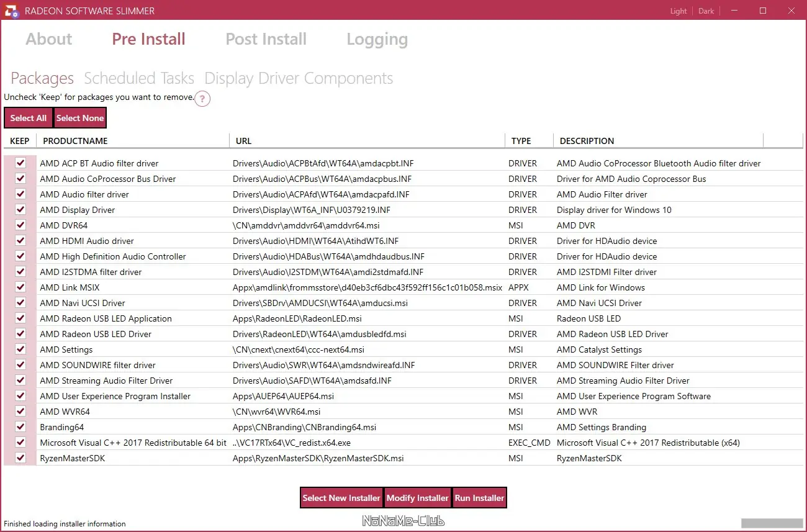Click 'Display driver for Windows 10' description

pos(614,210)
